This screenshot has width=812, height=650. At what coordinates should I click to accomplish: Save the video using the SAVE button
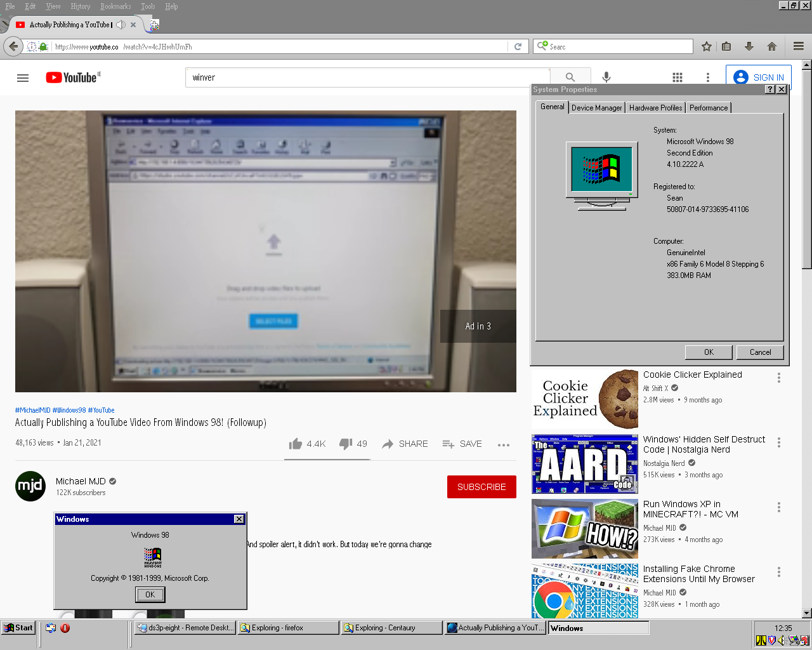[462, 444]
